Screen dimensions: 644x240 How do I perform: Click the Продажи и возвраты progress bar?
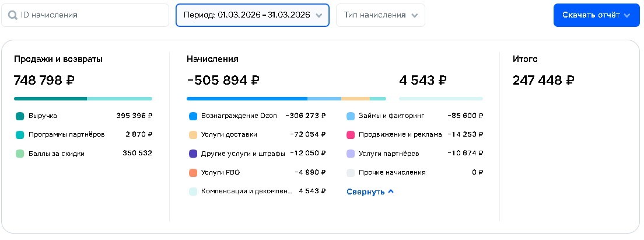tap(83, 99)
